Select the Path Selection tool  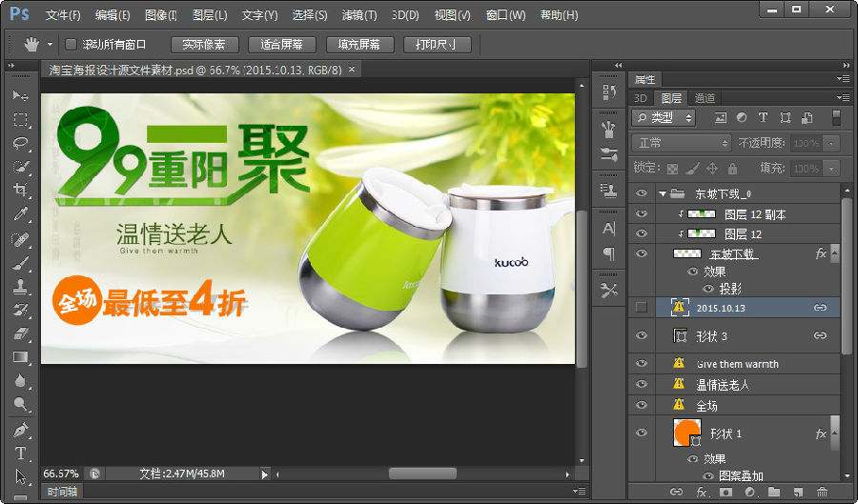point(20,476)
